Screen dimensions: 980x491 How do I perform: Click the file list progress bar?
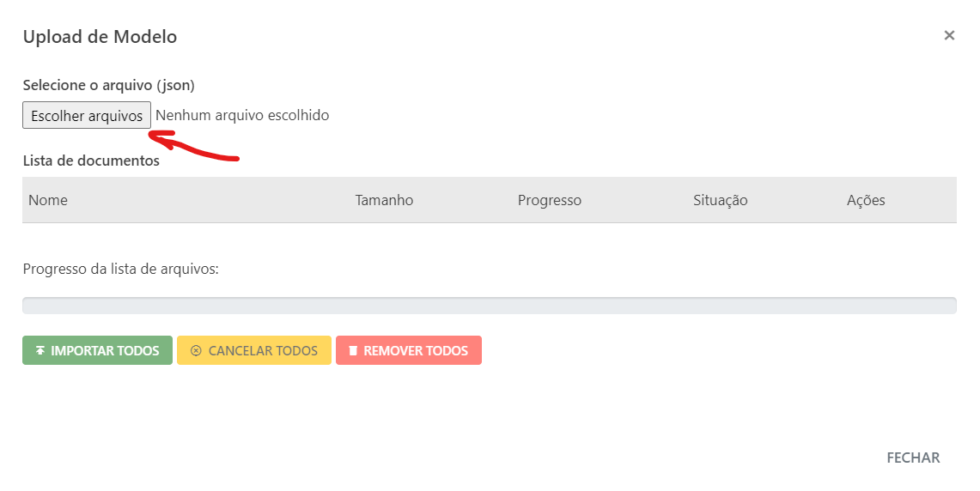coord(490,306)
